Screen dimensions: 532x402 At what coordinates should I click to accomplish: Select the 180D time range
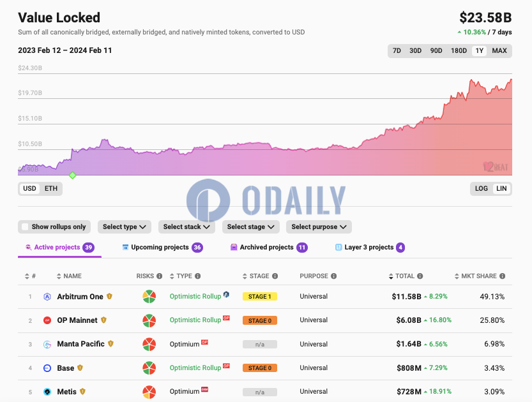click(459, 51)
